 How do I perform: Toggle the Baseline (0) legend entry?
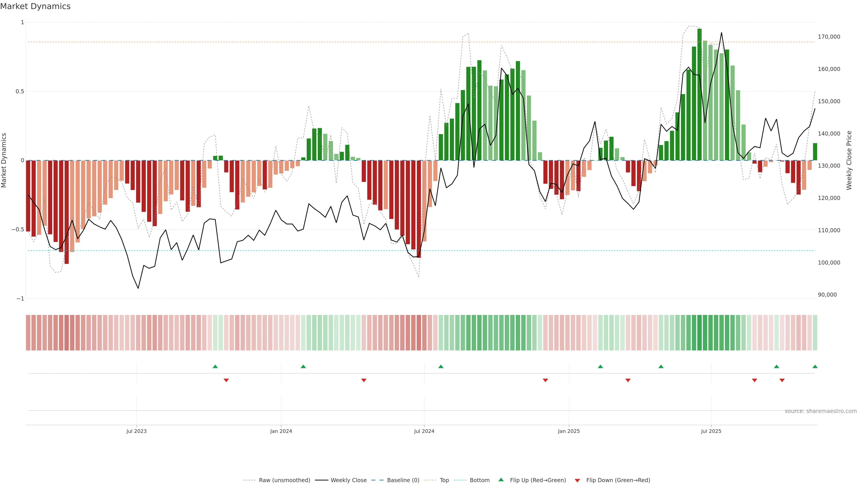pos(403,480)
